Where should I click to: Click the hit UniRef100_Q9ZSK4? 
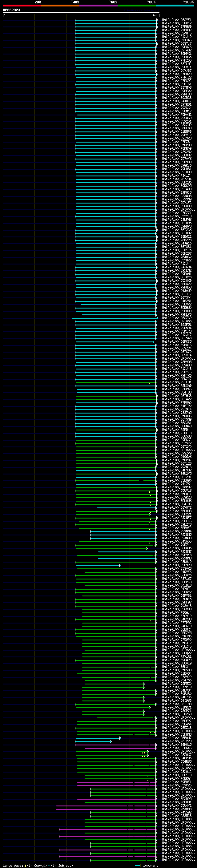tap(177, 108)
